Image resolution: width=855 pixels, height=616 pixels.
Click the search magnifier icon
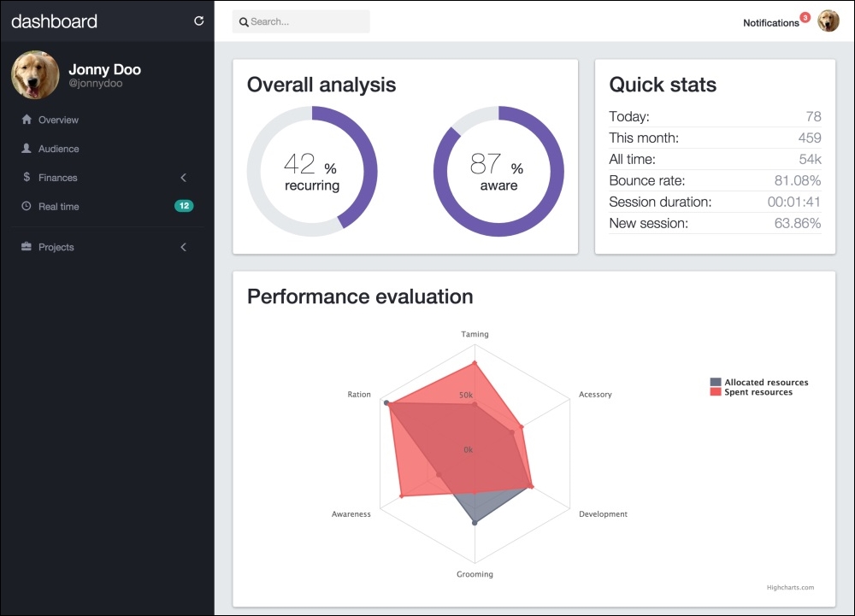[244, 22]
